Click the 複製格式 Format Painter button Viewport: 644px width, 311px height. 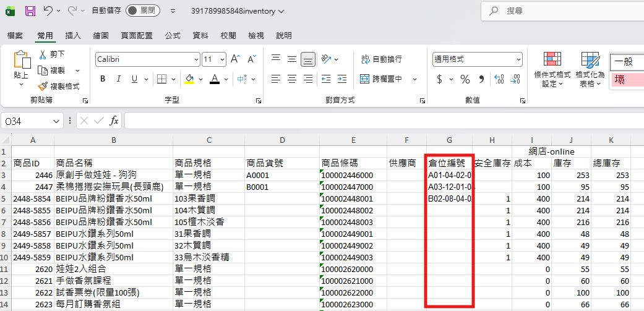click(58, 87)
